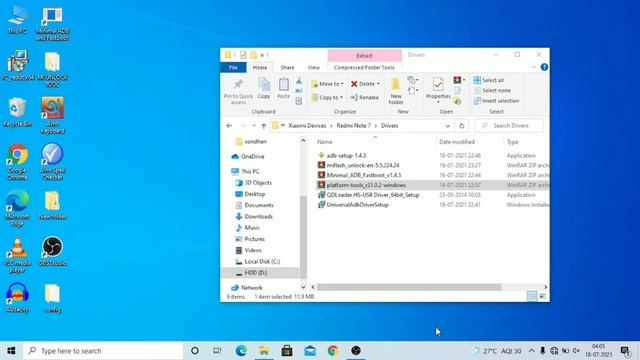The height and width of the screenshot is (360, 640).
Task: Open the File menu tab
Action: [x=233, y=67]
